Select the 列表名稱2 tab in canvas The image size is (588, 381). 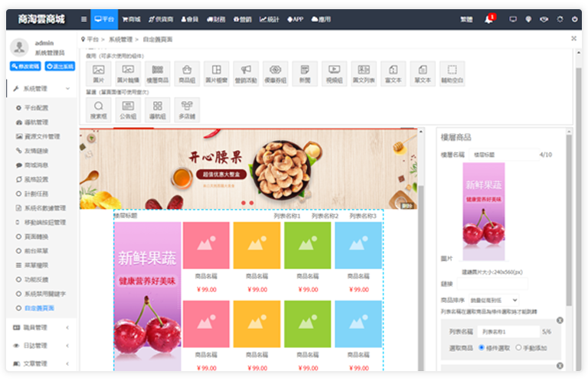[x=325, y=216]
